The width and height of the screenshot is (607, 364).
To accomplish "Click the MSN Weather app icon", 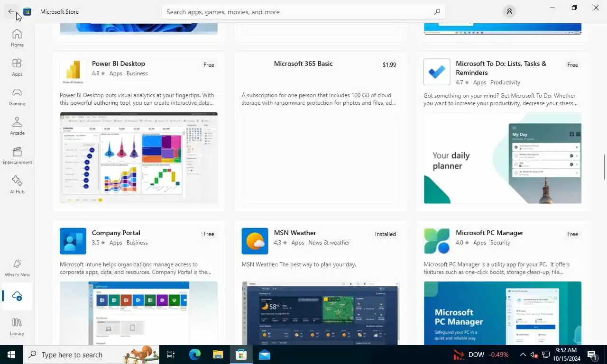I will tap(255, 241).
